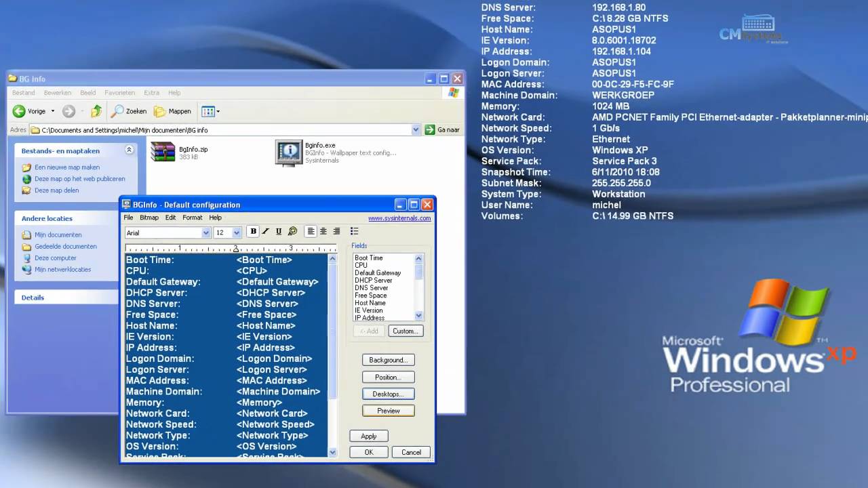868x488 pixels.
Task: Open the File menu in BGInfo
Action: pyautogui.click(x=128, y=218)
